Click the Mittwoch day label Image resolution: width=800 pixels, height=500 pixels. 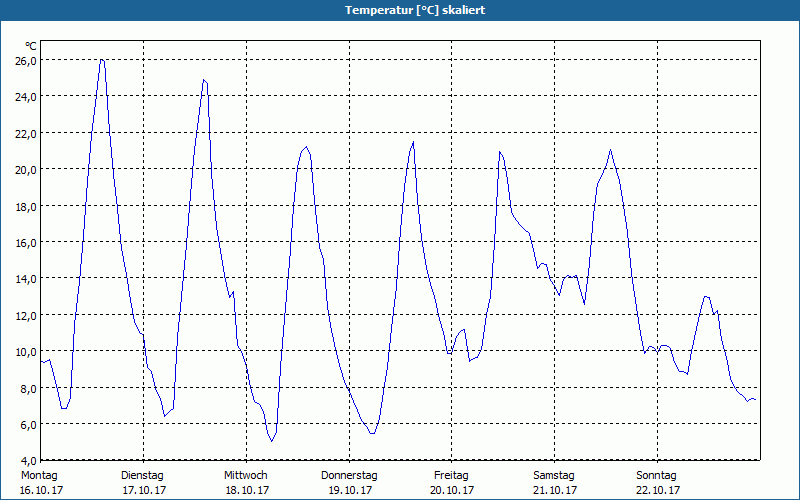tap(245, 476)
